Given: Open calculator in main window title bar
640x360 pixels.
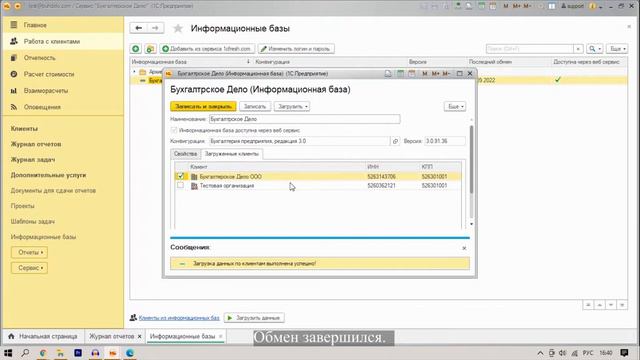Looking at the screenshot, I should point(482,6).
